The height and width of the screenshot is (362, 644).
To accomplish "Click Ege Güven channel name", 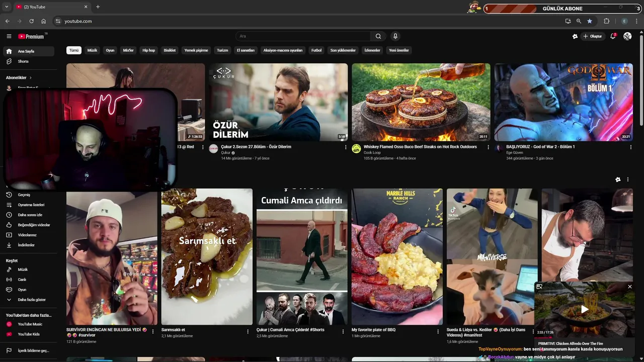I will 515,153.
